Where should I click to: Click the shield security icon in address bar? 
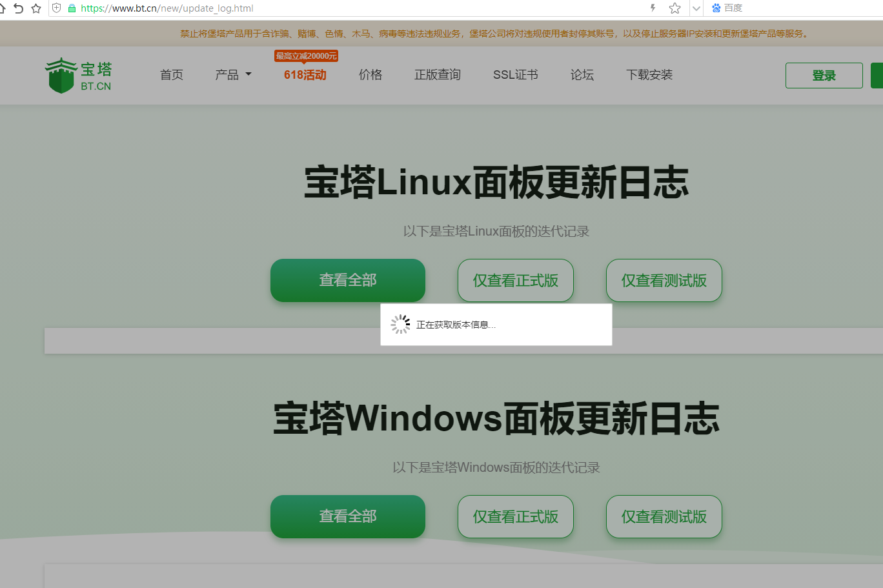coord(57,8)
